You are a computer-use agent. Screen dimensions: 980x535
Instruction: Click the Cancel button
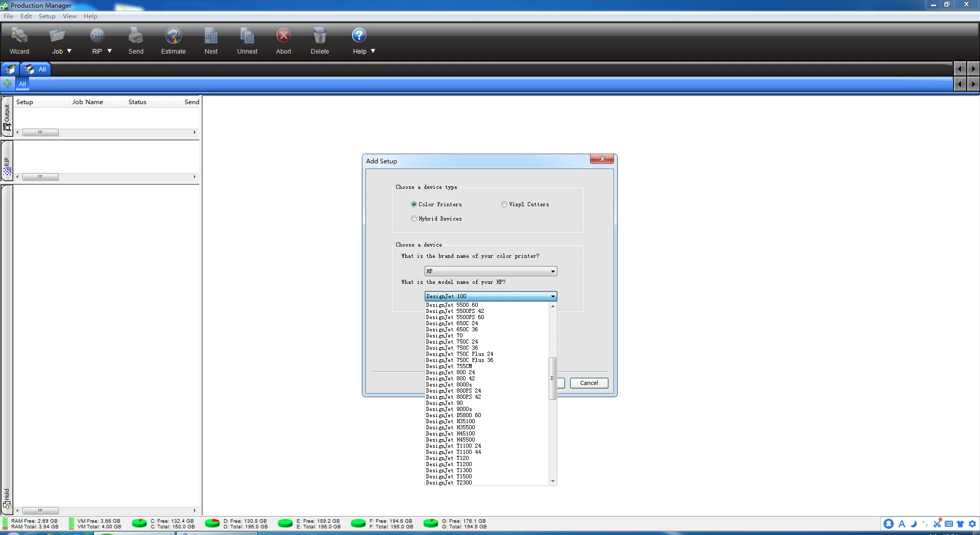click(589, 383)
